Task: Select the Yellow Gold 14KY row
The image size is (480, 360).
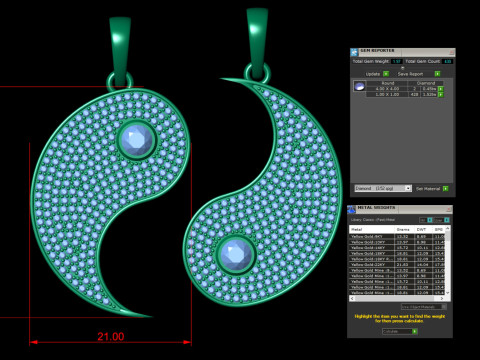Action: pos(397,248)
